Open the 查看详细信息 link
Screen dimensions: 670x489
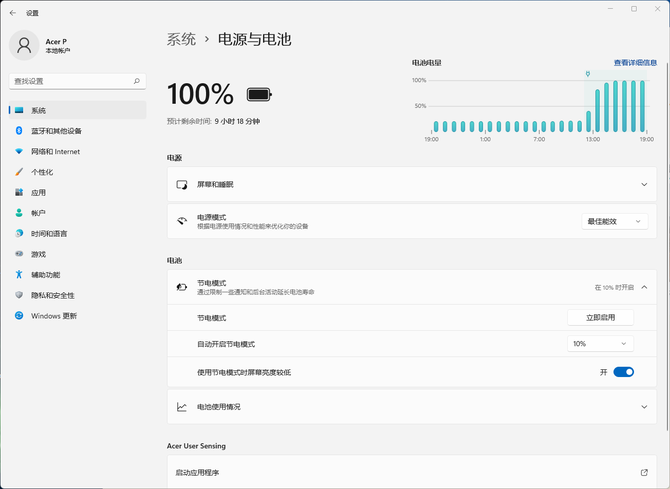[x=635, y=62]
